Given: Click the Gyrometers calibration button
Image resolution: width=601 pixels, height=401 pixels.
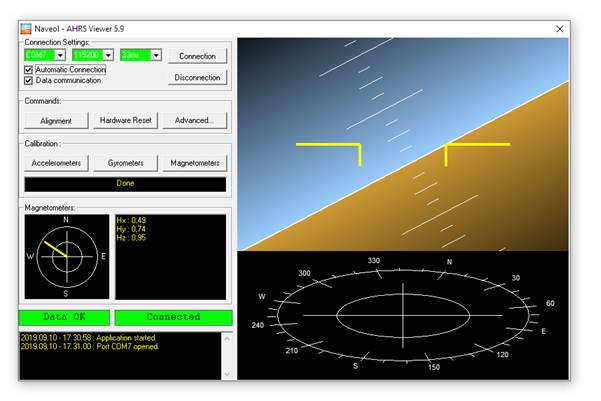Looking at the screenshot, I should coord(126,162).
